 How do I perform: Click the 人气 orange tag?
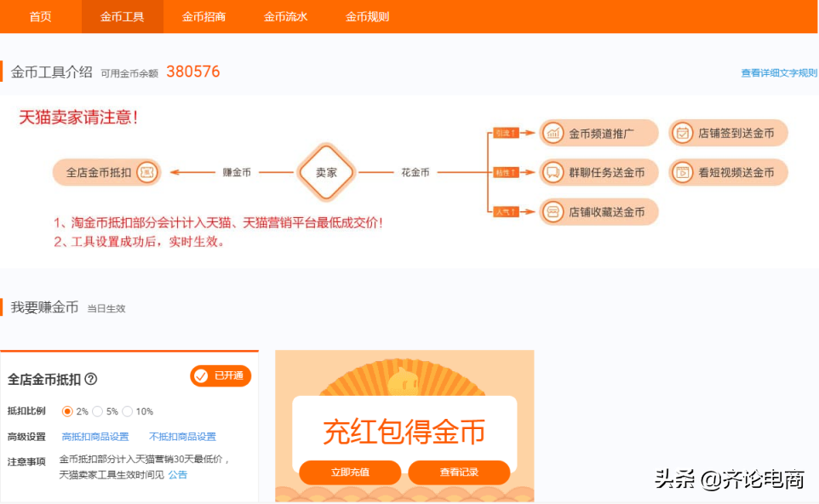pos(506,212)
